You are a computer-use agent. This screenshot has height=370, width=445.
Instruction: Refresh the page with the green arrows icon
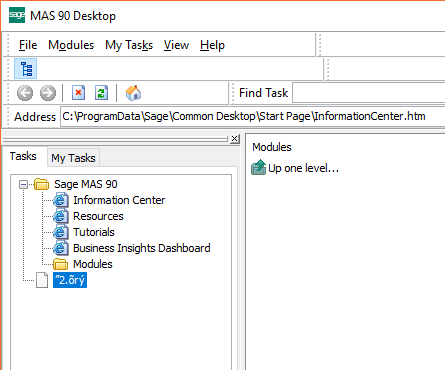[101, 93]
